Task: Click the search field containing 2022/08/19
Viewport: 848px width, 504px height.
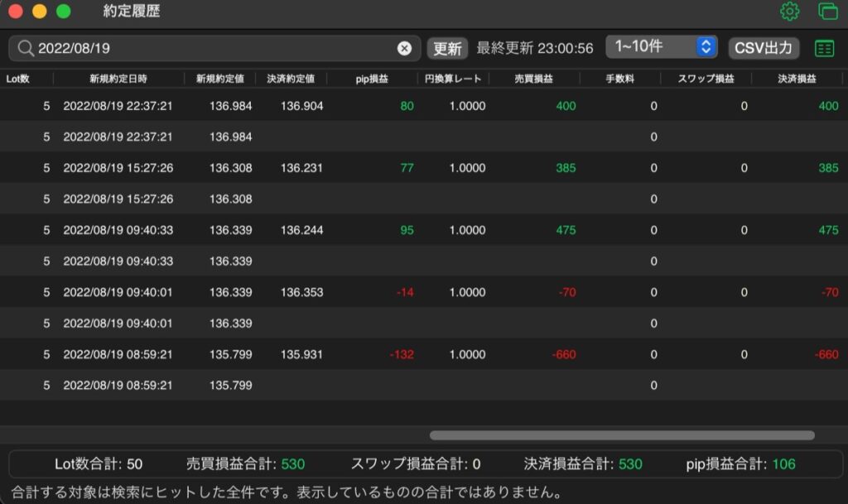Action: (x=214, y=48)
